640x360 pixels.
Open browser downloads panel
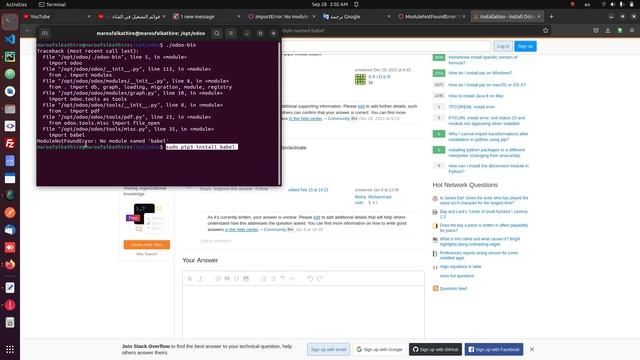[x=608, y=31]
